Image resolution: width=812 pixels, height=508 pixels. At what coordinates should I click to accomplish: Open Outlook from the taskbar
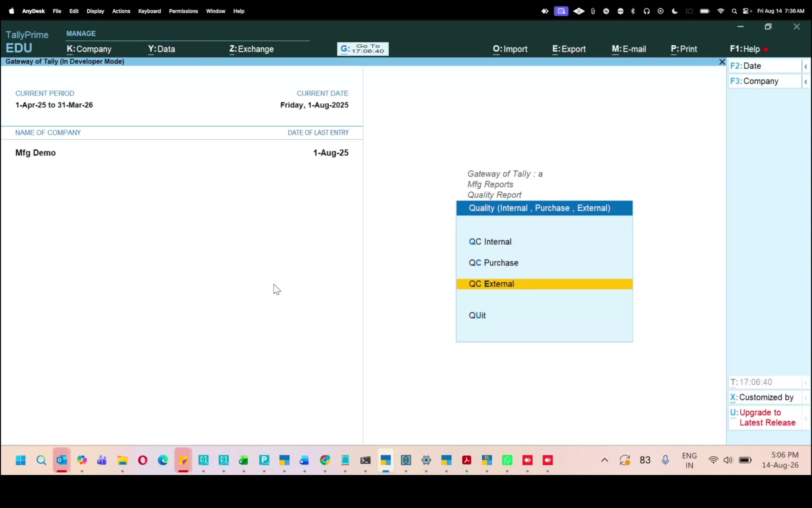pos(62,460)
